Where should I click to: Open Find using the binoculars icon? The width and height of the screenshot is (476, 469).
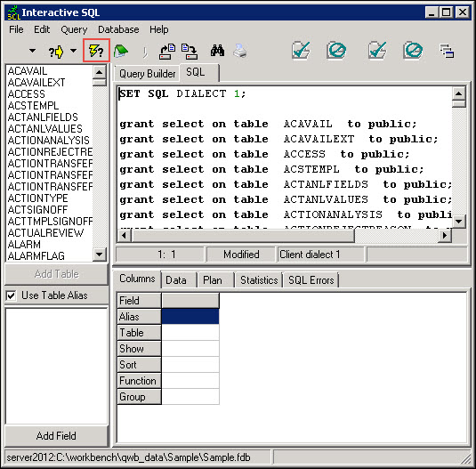pyautogui.click(x=217, y=51)
